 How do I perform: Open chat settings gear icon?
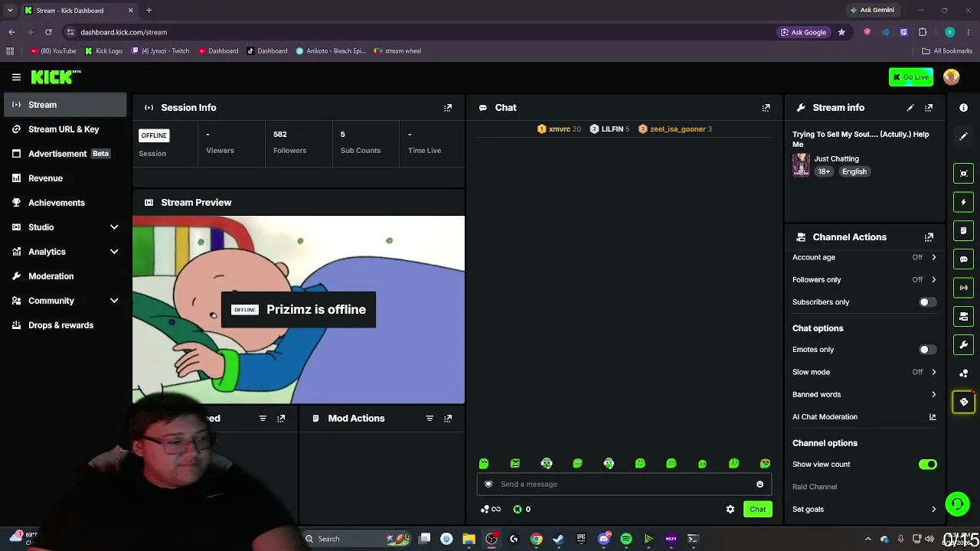[730, 510]
